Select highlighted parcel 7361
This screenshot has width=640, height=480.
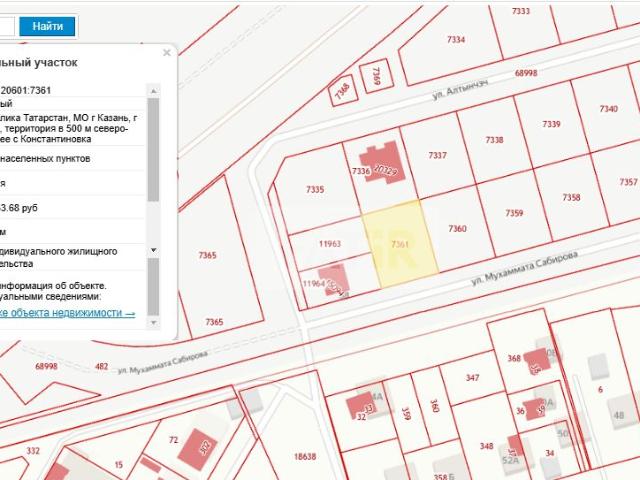pyautogui.click(x=400, y=244)
